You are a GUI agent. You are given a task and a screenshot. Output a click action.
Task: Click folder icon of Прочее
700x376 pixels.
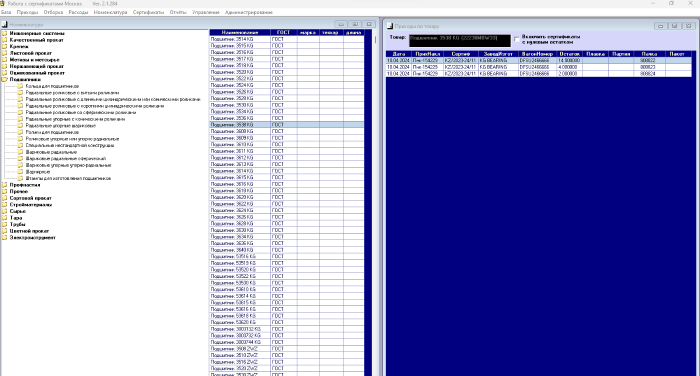[x=4, y=191]
